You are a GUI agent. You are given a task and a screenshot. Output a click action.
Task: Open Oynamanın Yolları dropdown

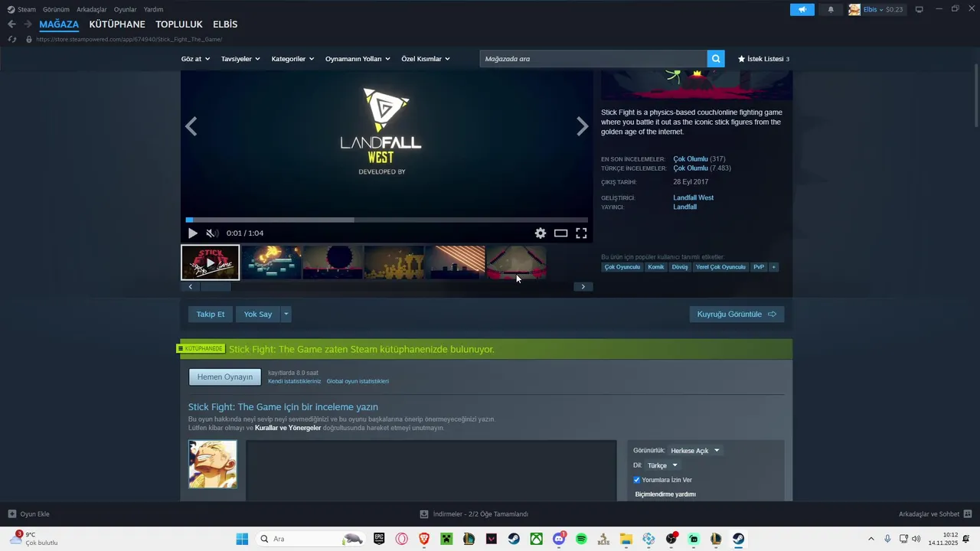click(x=358, y=59)
